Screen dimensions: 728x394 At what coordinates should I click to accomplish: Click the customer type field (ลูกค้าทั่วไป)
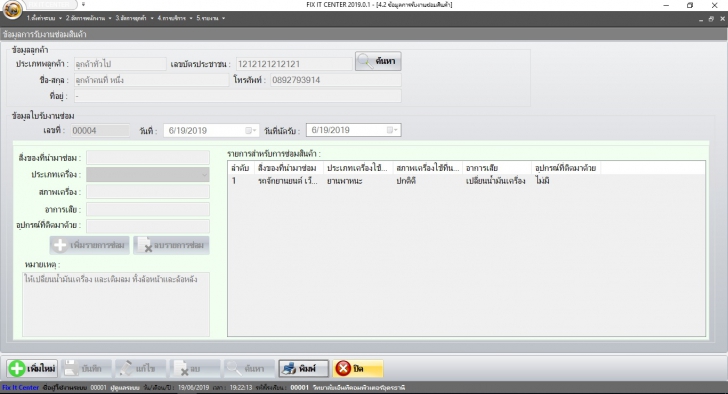(120, 64)
